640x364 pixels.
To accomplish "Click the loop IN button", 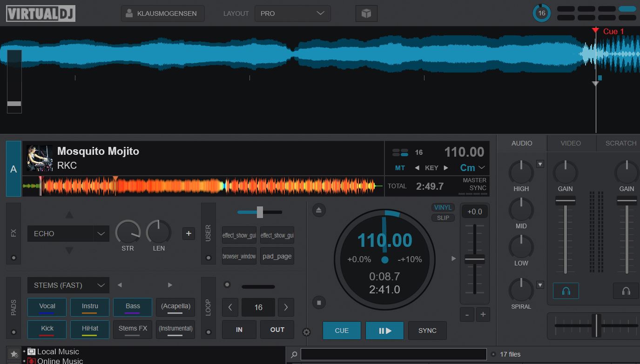I will coord(239,330).
